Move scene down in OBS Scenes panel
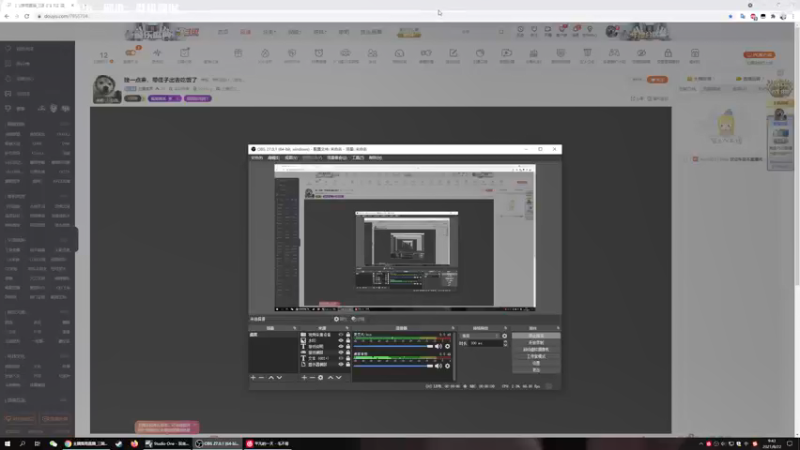This screenshot has width=800, height=450. coord(279,378)
